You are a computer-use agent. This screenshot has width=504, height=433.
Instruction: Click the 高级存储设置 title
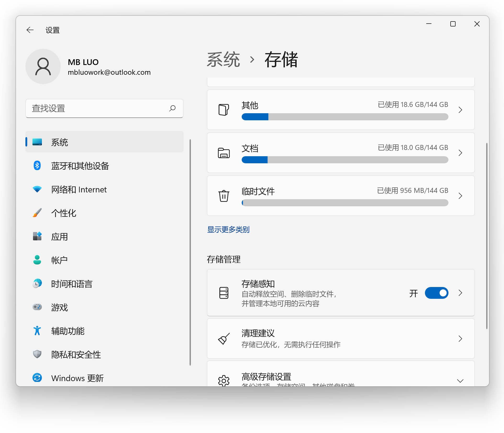[266, 377]
